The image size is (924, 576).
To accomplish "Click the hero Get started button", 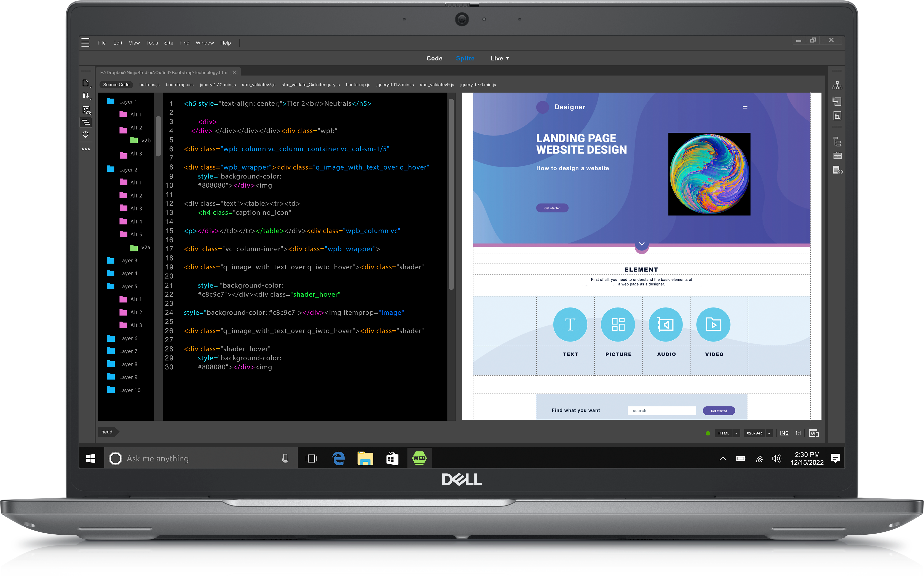I will pos(552,208).
